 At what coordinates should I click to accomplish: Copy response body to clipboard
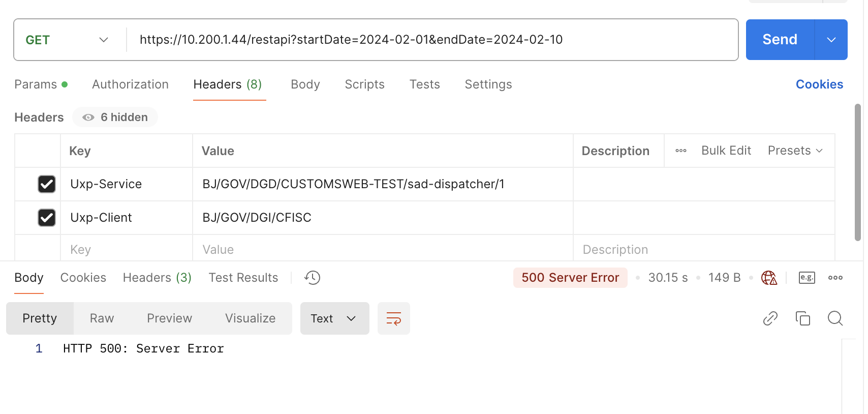point(802,318)
